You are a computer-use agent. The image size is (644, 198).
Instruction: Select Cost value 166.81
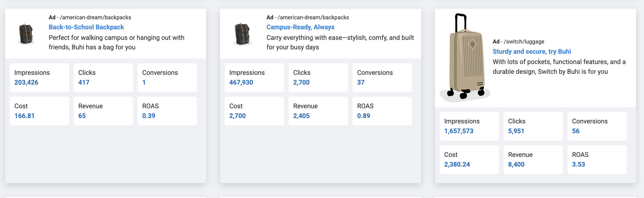[24, 116]
